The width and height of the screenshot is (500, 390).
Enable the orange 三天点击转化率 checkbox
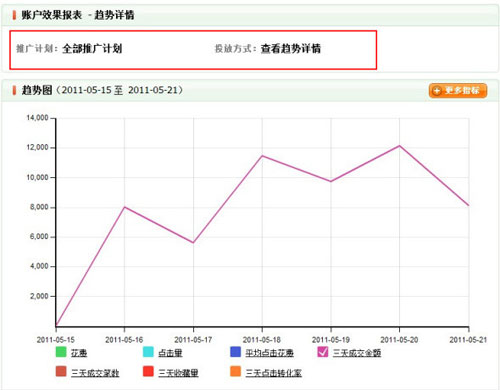pyautogui.click(x=235, y=371)
